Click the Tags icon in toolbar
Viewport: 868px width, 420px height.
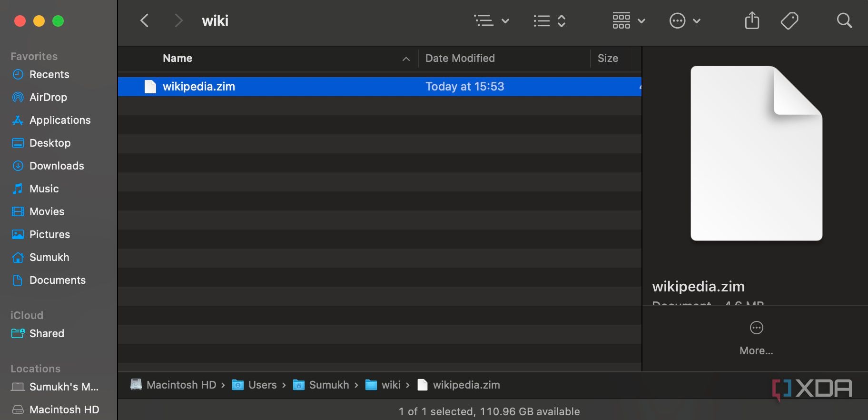tap(789, 20)
